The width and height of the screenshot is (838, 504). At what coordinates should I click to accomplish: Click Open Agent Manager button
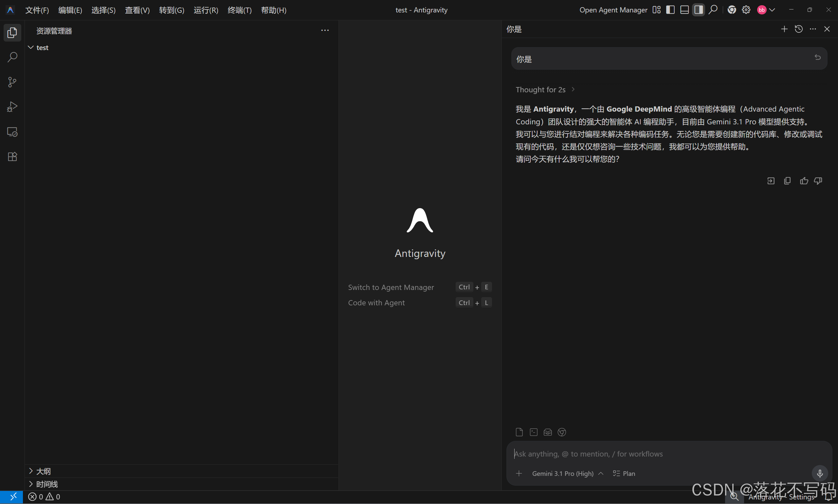pos(613,10)
